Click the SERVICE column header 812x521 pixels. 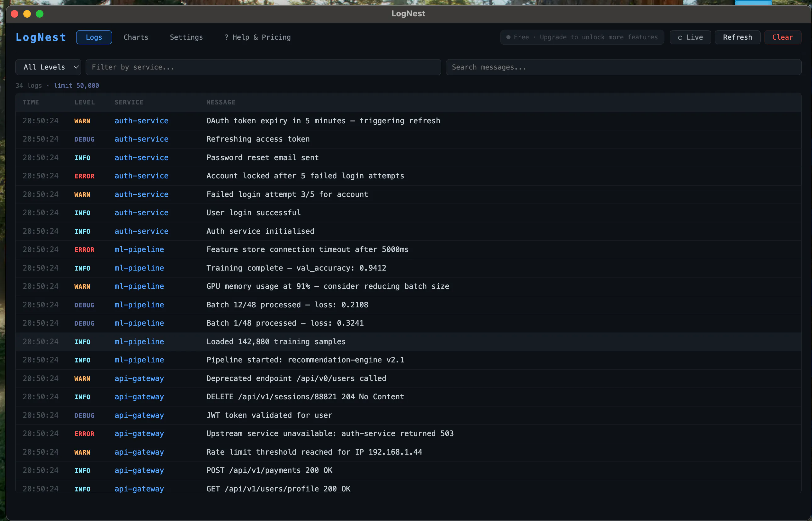tap(129, 102)
